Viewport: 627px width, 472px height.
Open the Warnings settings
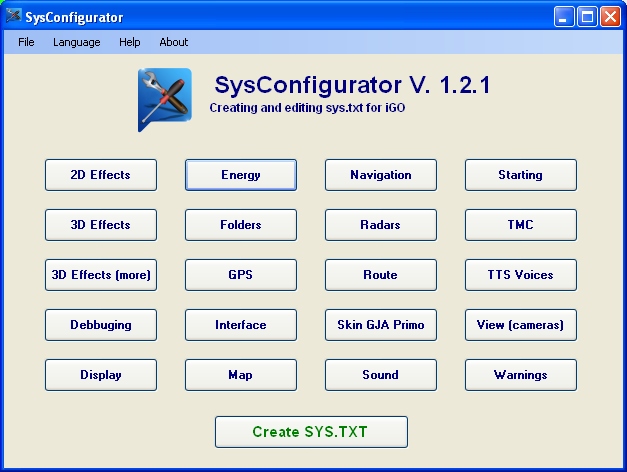521,375
